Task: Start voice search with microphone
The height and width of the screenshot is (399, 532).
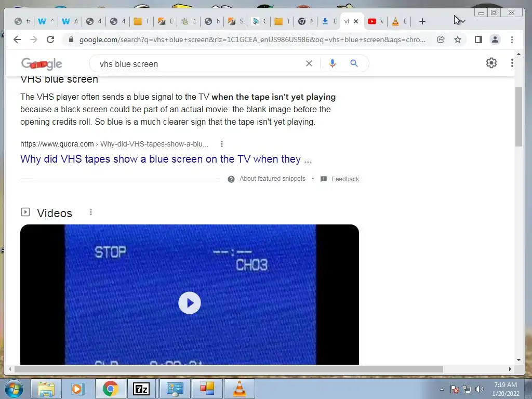Action: 332,63
